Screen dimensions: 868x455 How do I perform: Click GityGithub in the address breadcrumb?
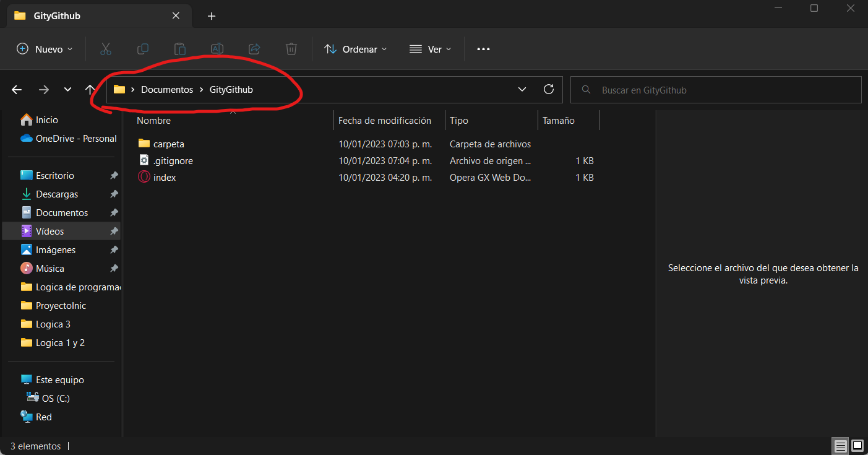231,90
